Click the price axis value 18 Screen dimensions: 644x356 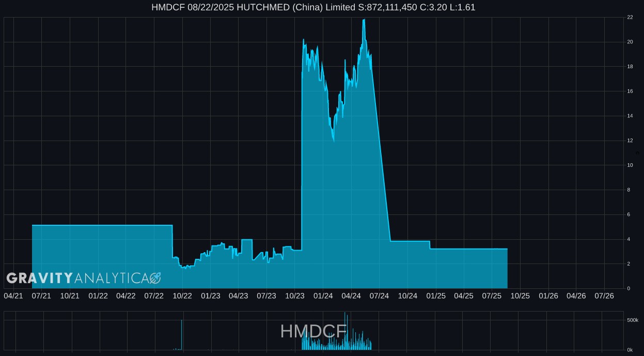[630, 67]
